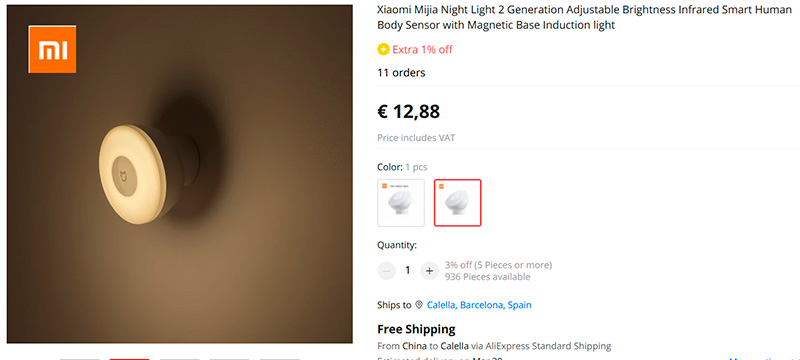Select the first color variant thumbnail
The height and width of the screenshot is (360, 800).
click(401, 202)
